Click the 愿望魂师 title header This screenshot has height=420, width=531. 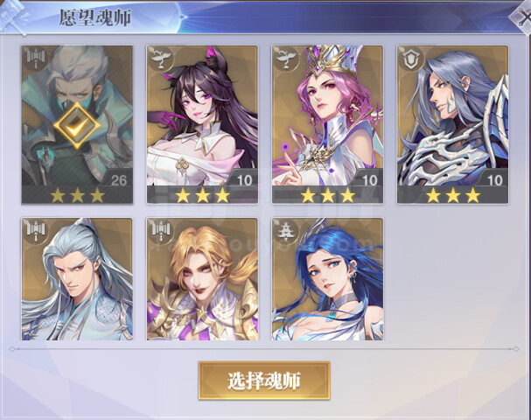click(95, 17)
